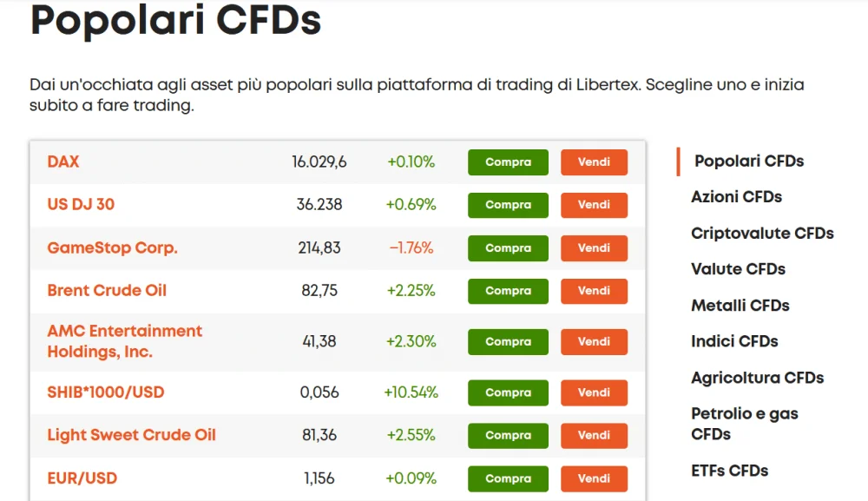This screenshot has height=501, width=868.
Task: Buy US DJ 30 with Compra
Action: click(x=508, y=205)
